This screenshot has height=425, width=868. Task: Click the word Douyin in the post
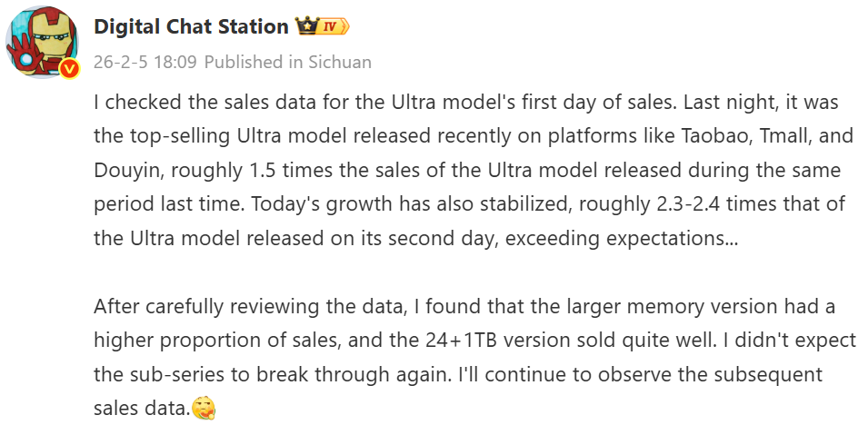coord(123,170)
